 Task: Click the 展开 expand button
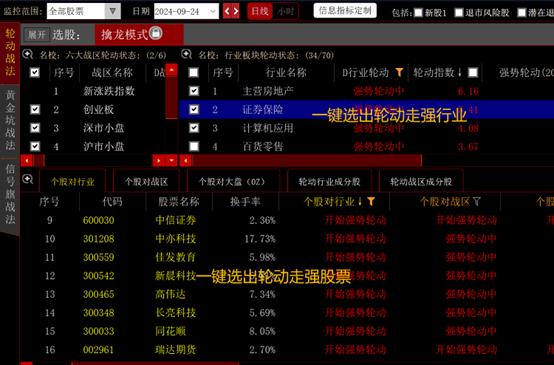click(37, 35)
